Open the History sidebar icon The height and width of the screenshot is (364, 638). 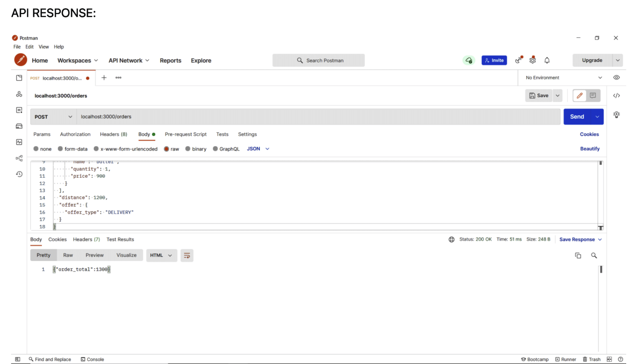pos(19,174)
